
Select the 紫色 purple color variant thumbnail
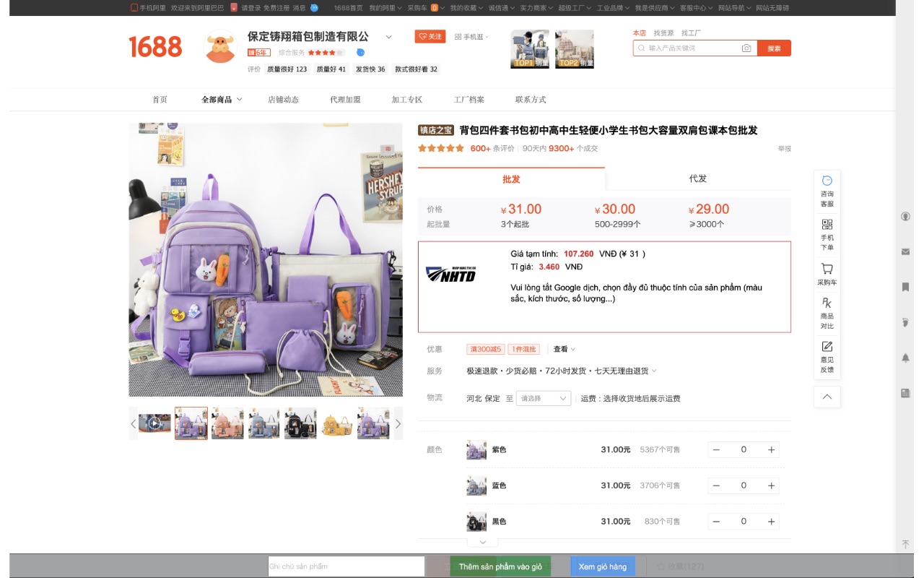475,449
